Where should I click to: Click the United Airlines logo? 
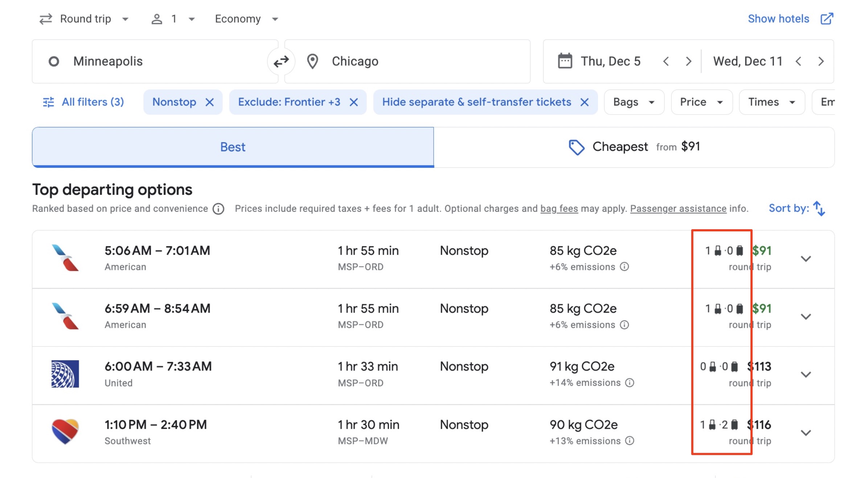coord(65,374)
